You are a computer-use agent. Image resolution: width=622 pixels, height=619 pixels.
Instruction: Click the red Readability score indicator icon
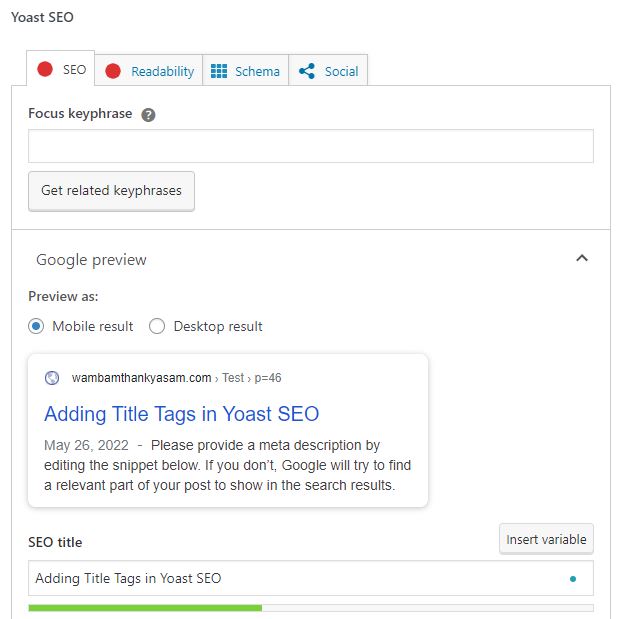pos(113,71)
